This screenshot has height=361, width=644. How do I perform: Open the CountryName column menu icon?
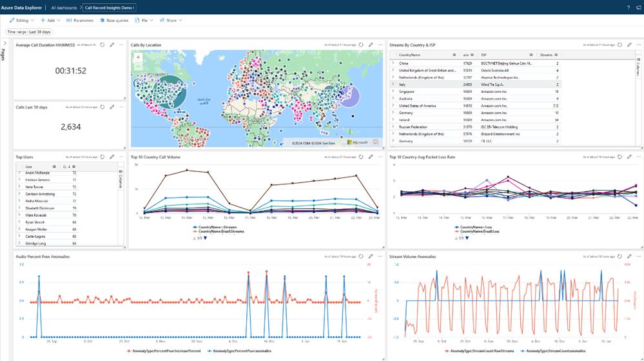[x=454, y=55]
